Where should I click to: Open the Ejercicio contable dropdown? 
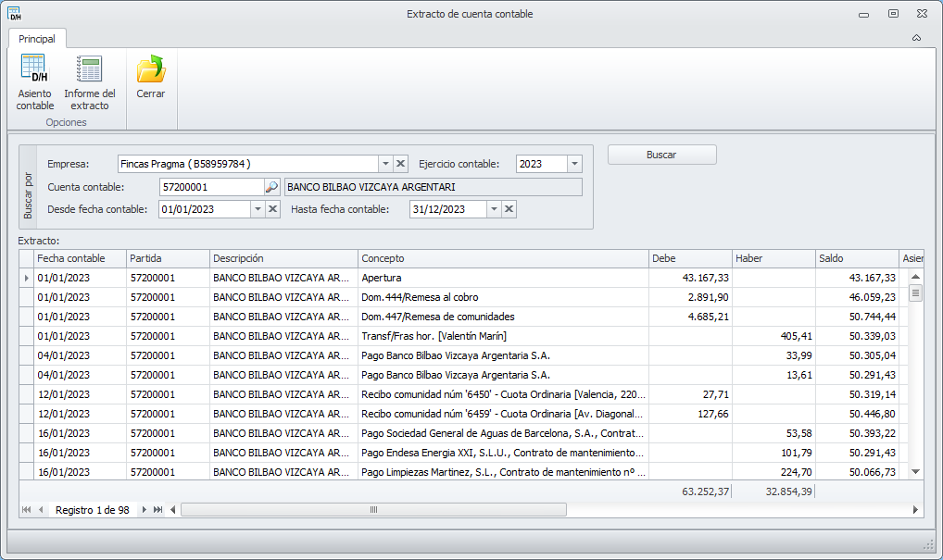(x=574, y=164)
